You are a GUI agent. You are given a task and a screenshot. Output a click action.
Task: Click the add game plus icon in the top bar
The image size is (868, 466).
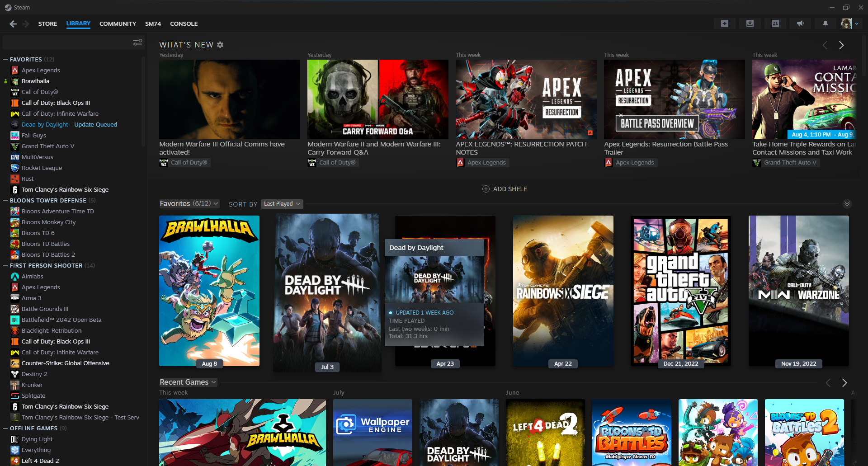[725, 24]
